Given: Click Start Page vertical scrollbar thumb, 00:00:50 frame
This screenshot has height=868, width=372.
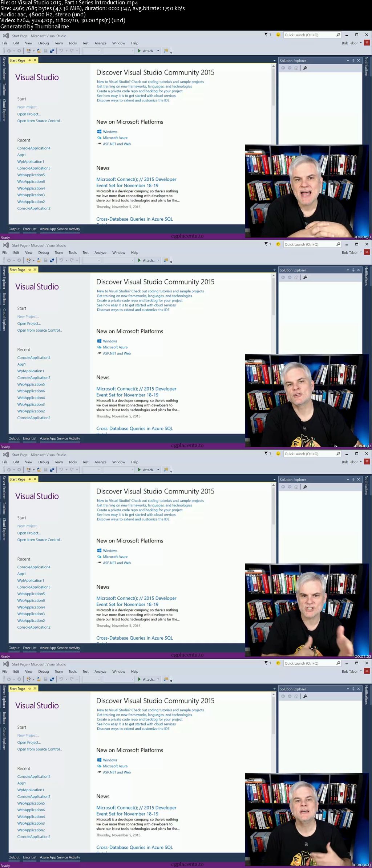Looking at the screenshot, I should 274,87.
